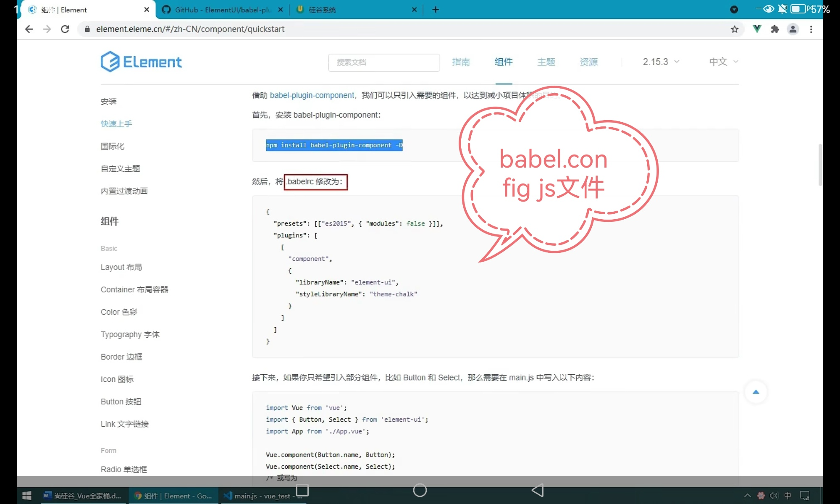
Task: Click the 搜索文档 search field
Action: [x=384, y=62]
